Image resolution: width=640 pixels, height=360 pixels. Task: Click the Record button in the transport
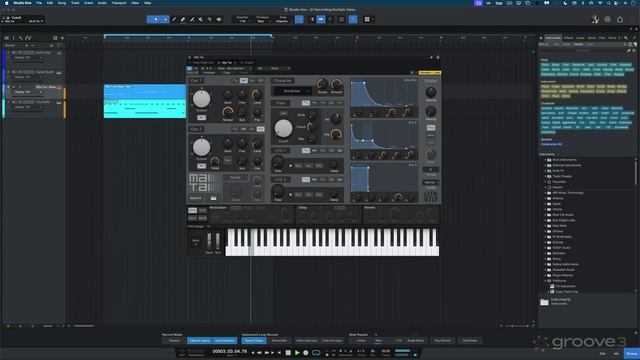click(306, 353)
